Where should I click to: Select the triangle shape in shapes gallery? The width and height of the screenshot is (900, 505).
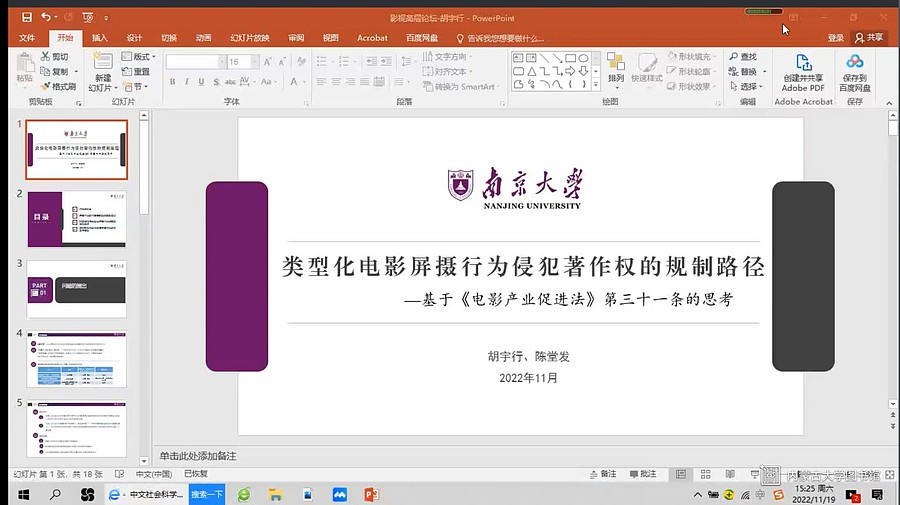[x=532, y=71]
